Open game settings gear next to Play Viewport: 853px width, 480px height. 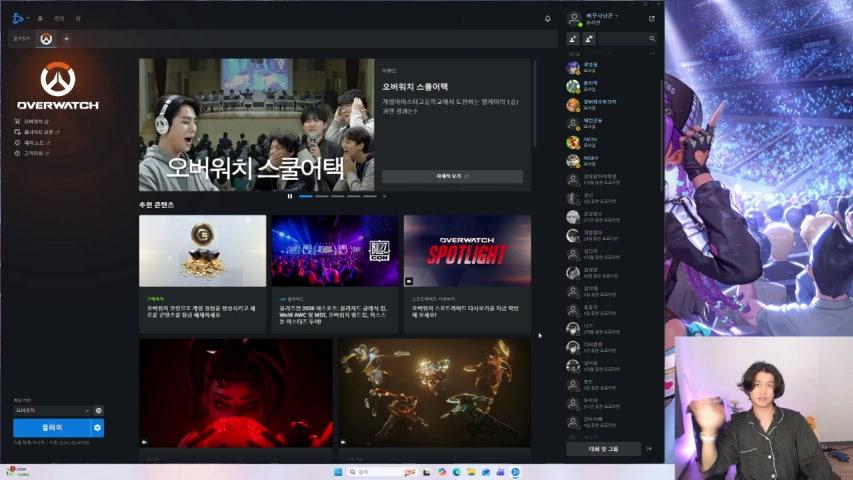[97, 428]
